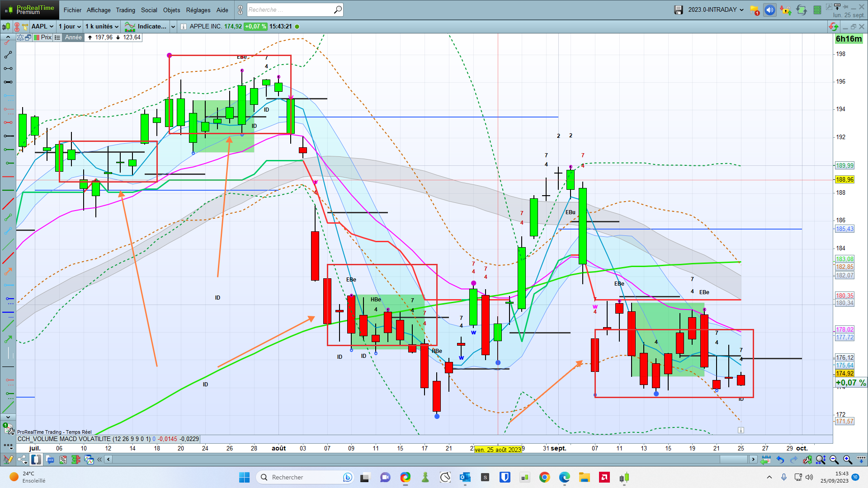
Task: Open the share icon in bottom toolbar
Action: tap(22, 460)
